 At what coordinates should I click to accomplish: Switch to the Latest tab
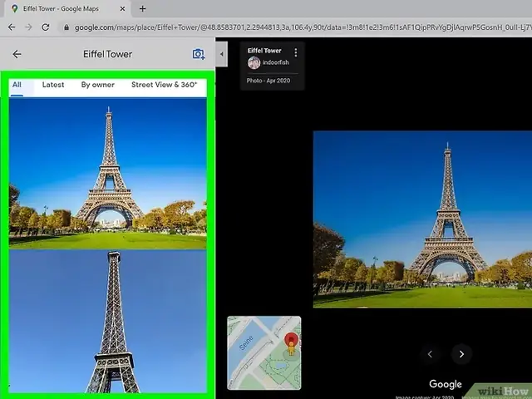(x=53, y=85)
